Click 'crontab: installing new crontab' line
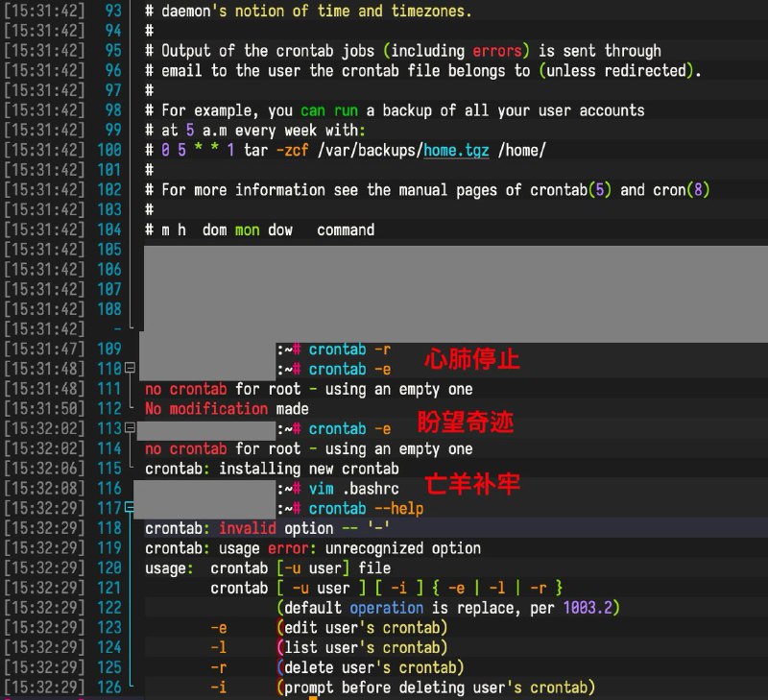This screenshot has height=700, width=768. tap(272, 469)
